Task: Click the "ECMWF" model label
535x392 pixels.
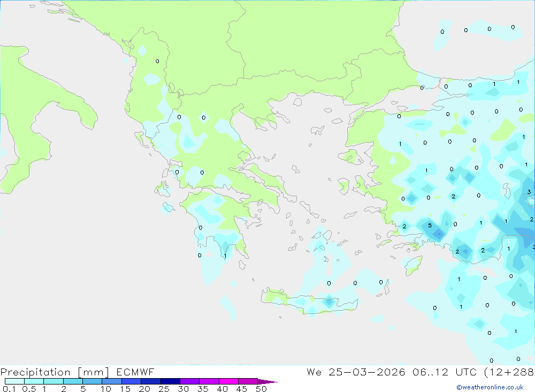Action: tap(135, 372)
